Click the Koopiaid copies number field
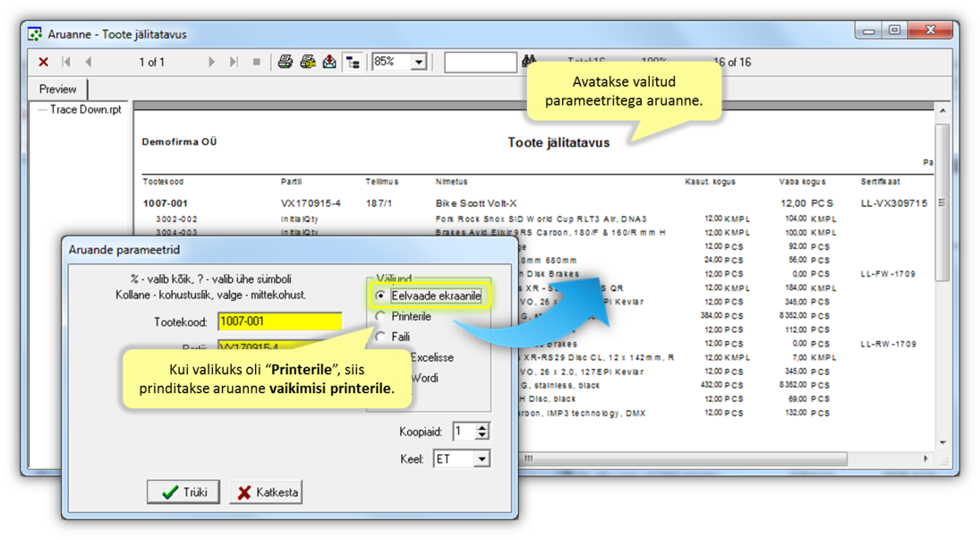The height and width of the screenshot is (540, 980). click(464, 431)
